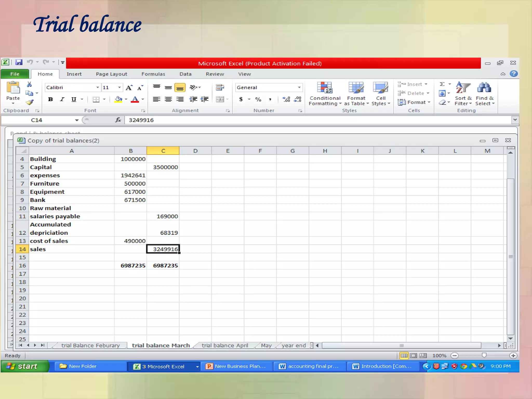This screenshot has height=399, width=532.
Task: Toggle Italic formatting
Action: 62,99
